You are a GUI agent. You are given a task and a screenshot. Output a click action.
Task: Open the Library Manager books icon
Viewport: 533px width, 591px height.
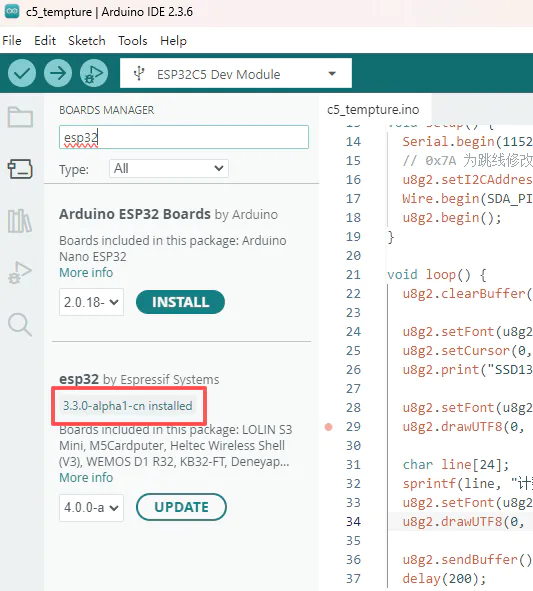[x=20, y=221]
